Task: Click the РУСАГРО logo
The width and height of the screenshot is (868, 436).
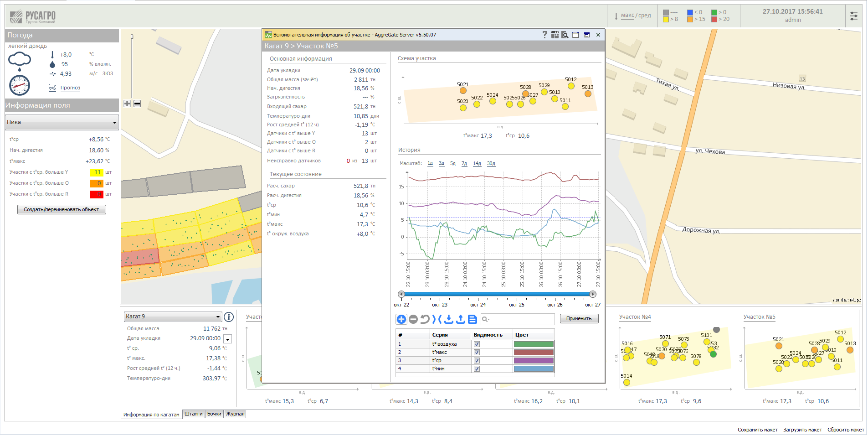Action: [x=33, y=16]
